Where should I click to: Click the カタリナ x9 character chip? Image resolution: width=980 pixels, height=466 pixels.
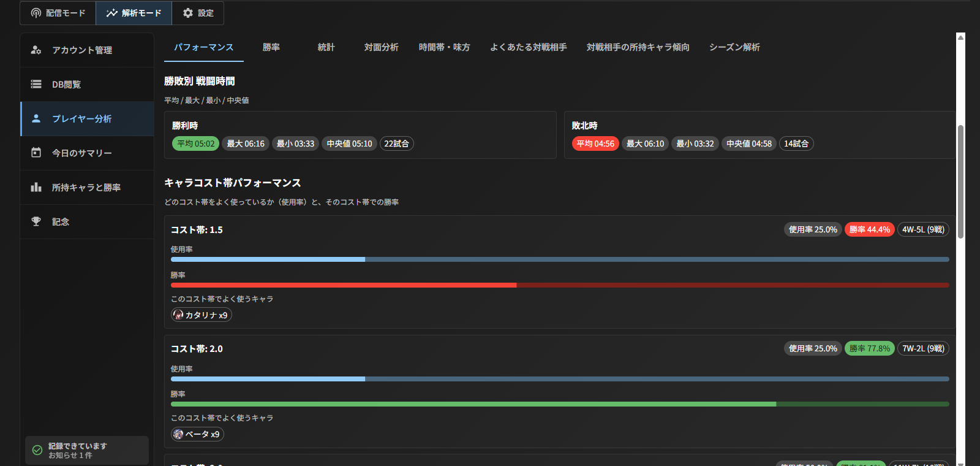click(202, 315)
